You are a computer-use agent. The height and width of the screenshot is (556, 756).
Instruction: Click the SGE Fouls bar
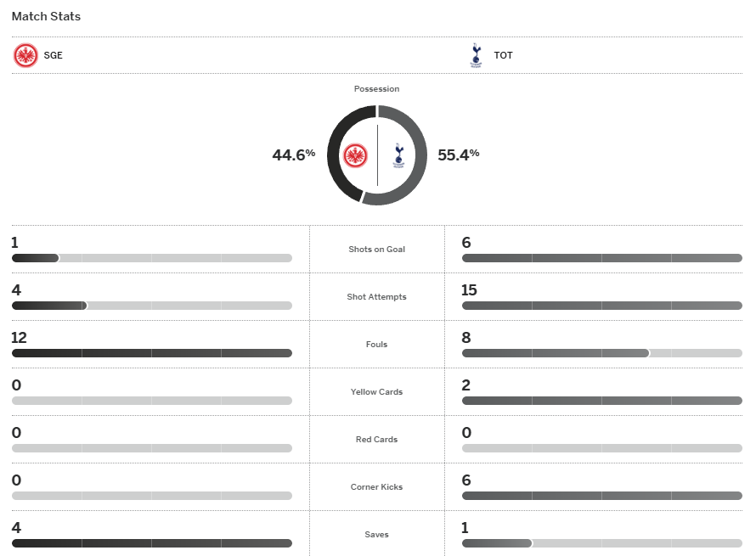tap(151, 353)
